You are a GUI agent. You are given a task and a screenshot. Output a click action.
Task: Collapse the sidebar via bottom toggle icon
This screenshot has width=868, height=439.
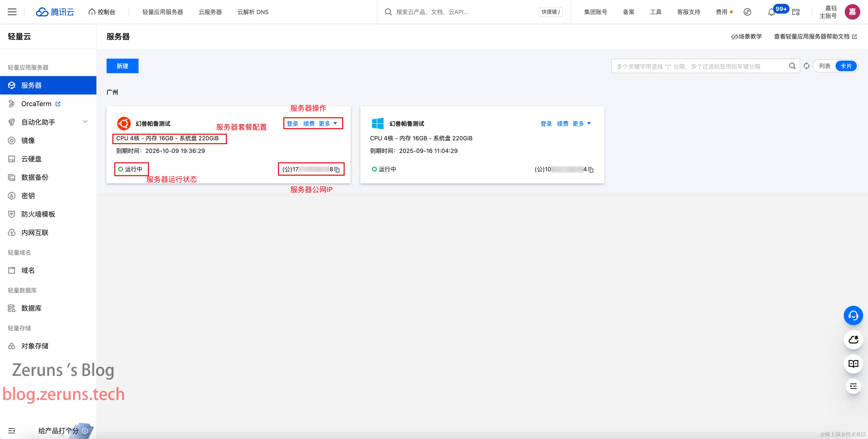click(11, 431)
